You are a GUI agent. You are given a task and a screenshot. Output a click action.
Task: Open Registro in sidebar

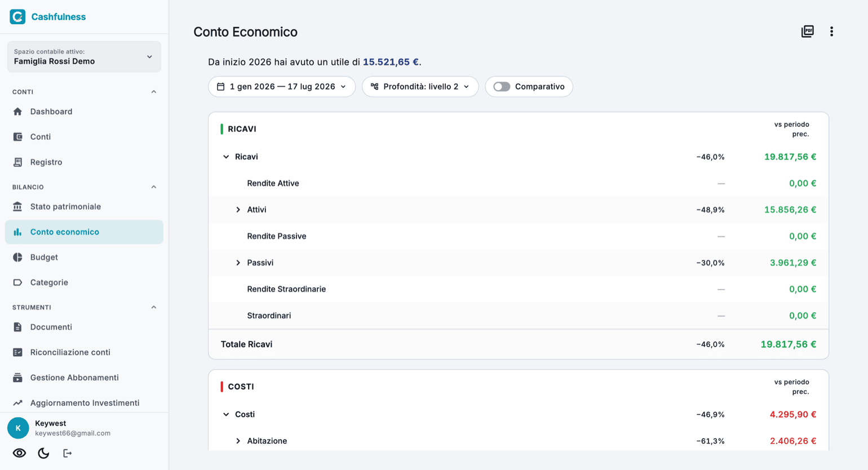tap(84, 162)
